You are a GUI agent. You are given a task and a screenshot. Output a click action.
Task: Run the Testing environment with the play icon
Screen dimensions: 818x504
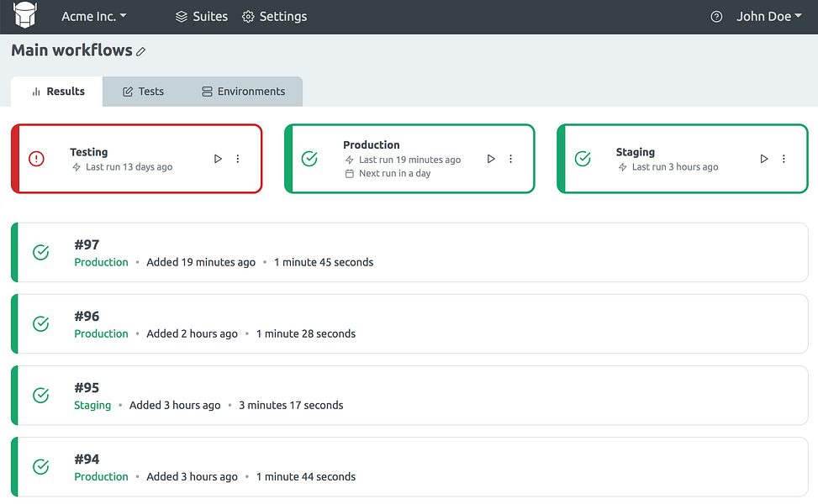[x=218, y=159]
